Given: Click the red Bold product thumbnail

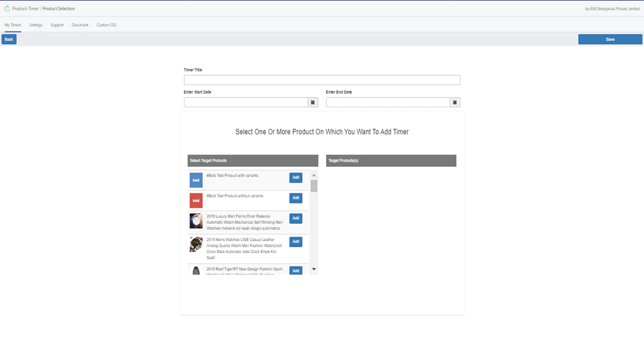Looking at the screenshot, I should pyautogui.click(x=196, y=200).
